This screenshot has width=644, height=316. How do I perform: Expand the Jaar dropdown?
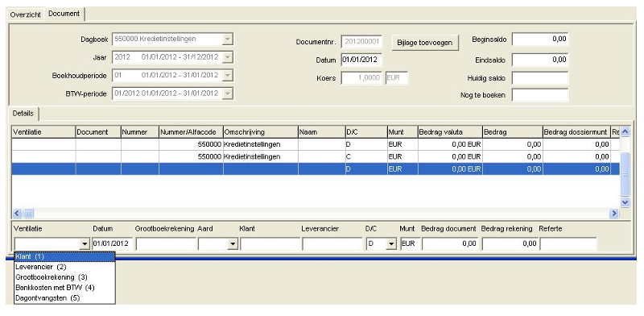click(x=228, y=57)
